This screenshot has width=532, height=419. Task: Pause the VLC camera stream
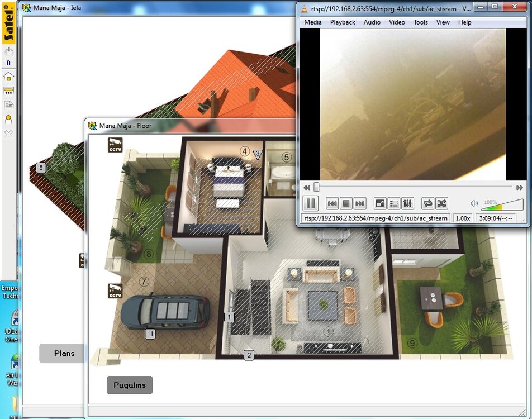pyautogui.click(x=310, y=203)
